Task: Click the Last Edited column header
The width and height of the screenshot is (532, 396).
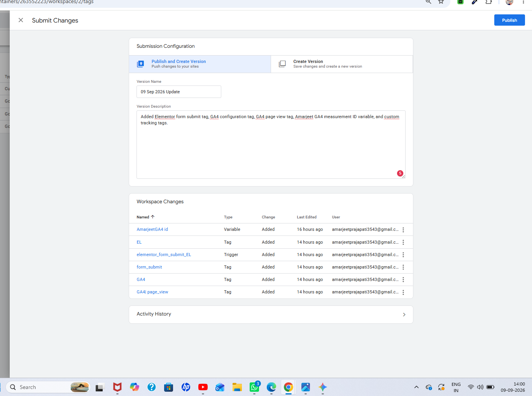Action: click(x=307, y=217)
